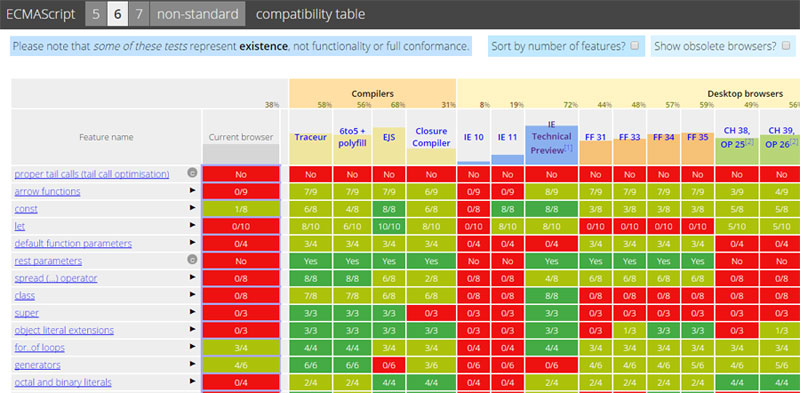Viewport: 800px width, 393px height.
Task: Expand the generators row arrow
Action: pyautogui.click(x=193, y=364)
